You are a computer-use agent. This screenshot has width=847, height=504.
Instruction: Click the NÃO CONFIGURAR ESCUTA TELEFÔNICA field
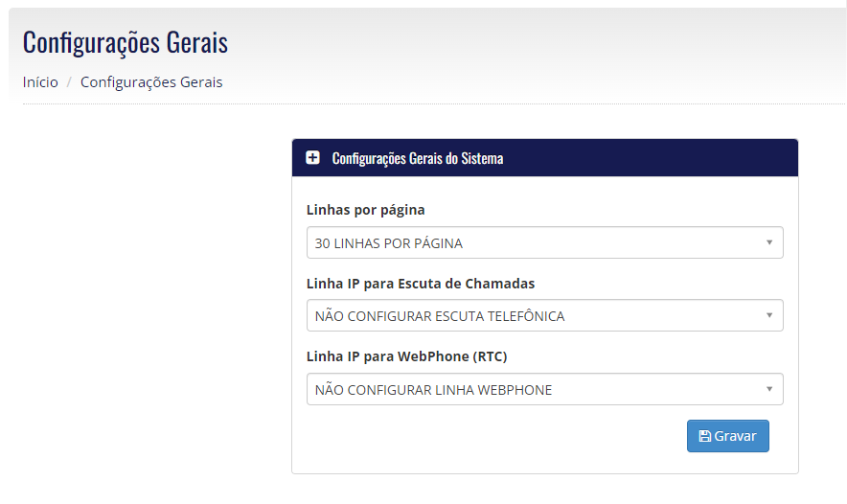(x=544, y=315)
